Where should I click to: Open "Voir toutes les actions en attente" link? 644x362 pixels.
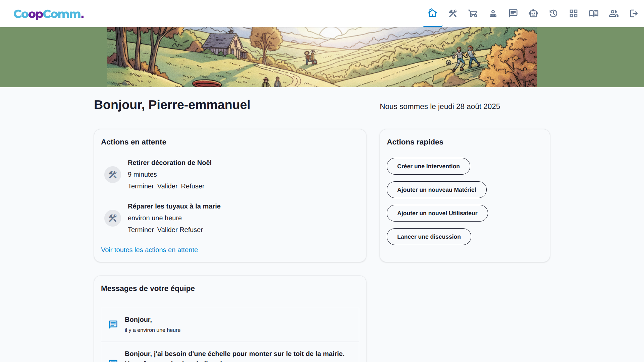click(149, 250)
